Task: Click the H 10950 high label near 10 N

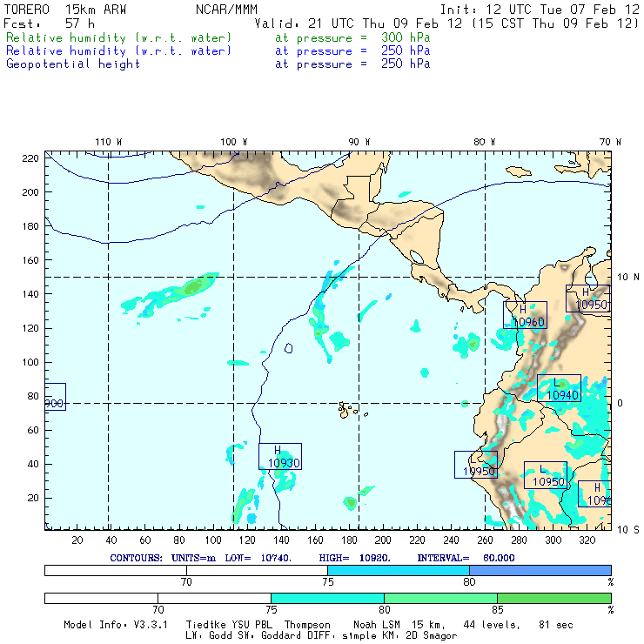Action: [587, 299]
